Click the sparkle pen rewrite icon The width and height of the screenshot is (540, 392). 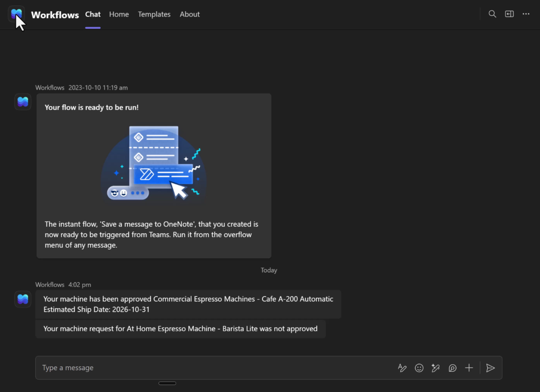pos(436,368)
